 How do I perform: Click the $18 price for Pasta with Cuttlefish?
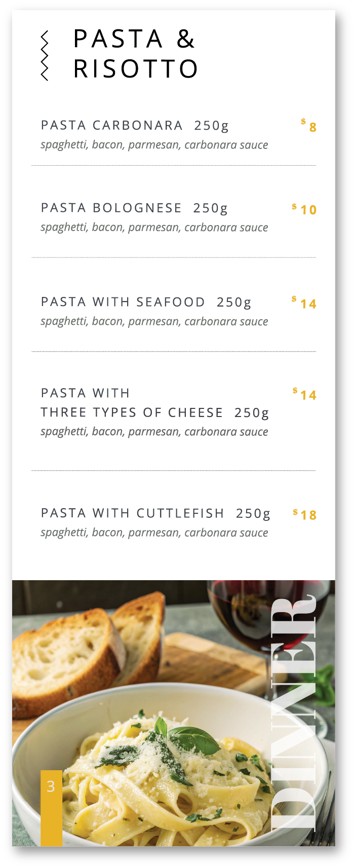(x=305, y=514)
